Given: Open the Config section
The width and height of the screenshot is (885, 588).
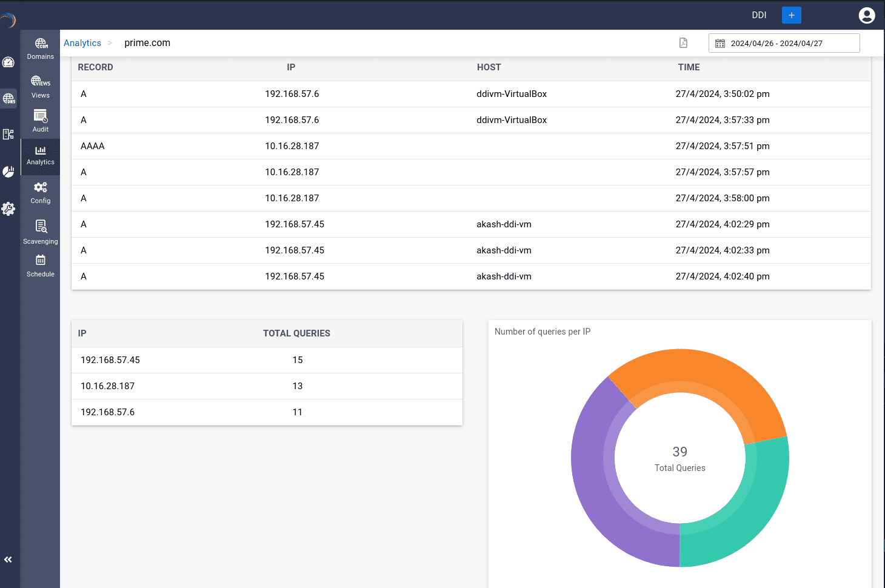Looking at the screenshot, I should (x=40, y=192).
